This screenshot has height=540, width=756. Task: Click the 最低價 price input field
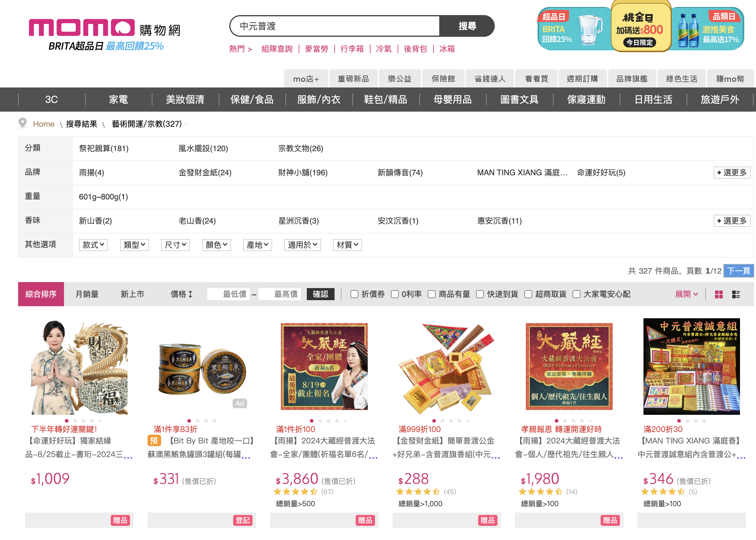click(228, 294)
